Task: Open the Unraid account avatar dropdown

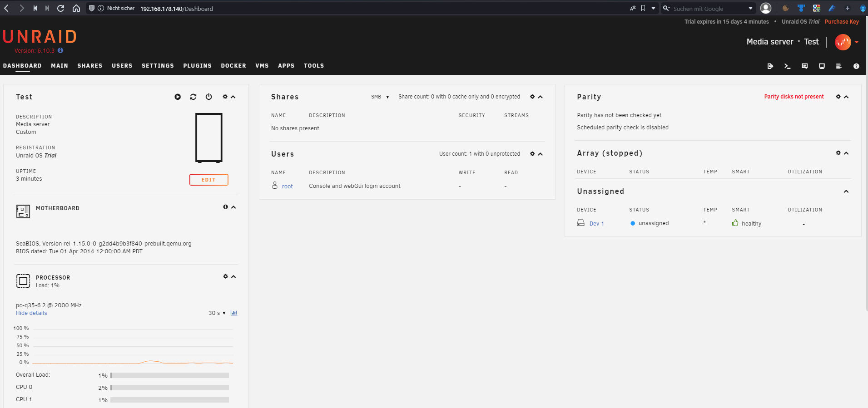Action: click(x=847, y=42)
